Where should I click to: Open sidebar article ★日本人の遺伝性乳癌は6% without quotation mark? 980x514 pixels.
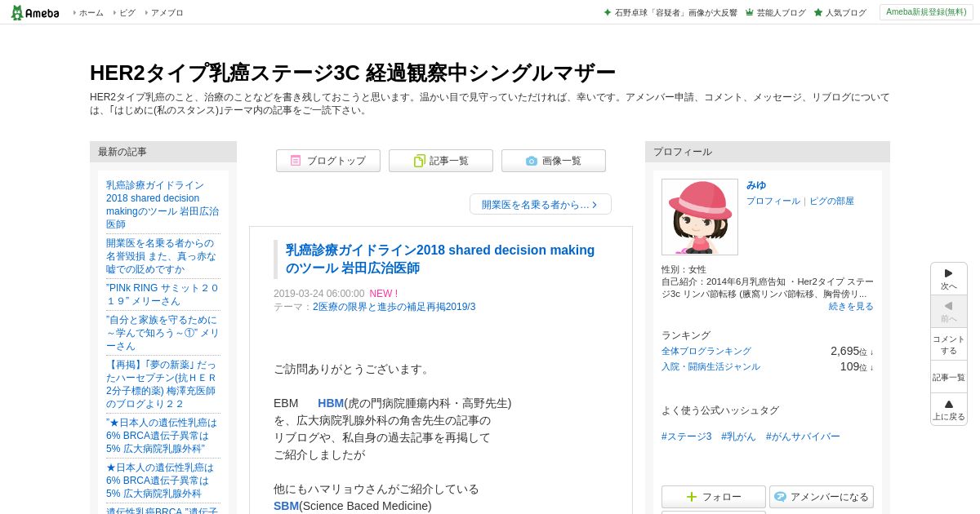160,481
